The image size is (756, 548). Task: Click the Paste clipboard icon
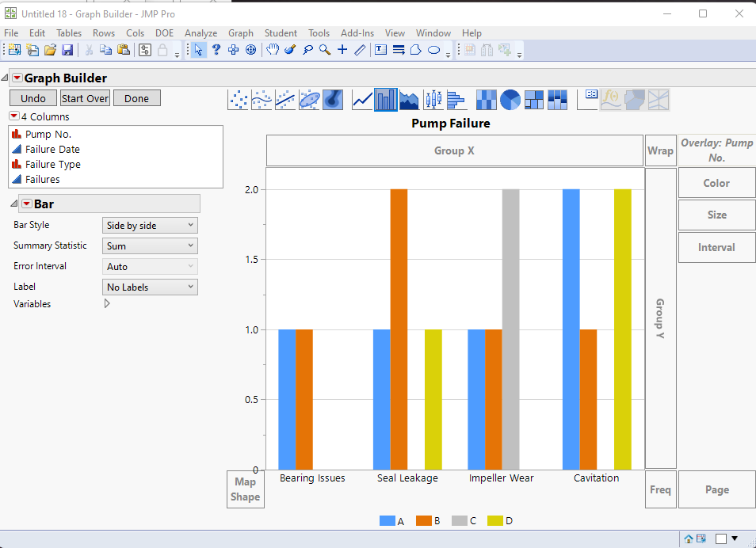[x=124, y=50]
